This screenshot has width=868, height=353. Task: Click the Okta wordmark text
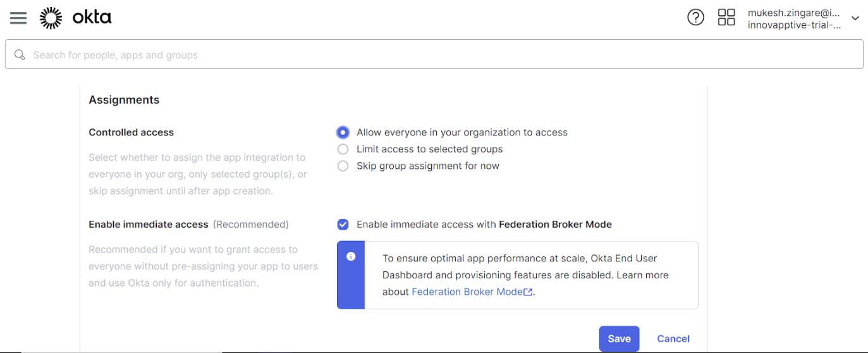pyautogui.click(x=92, y=18)
